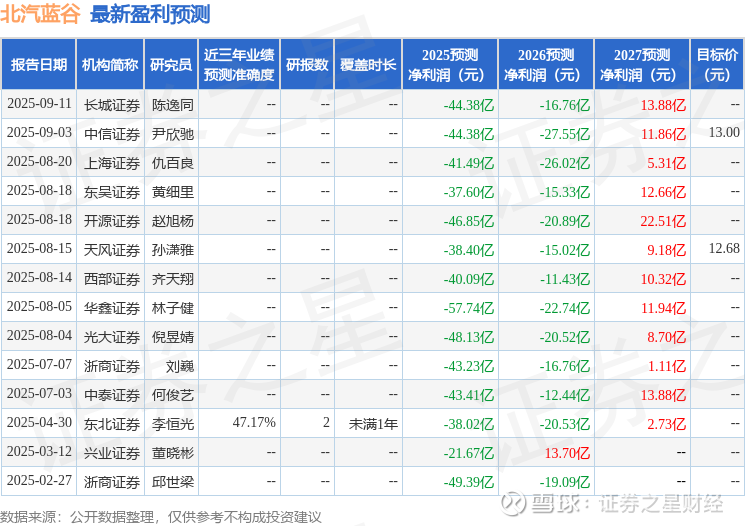This screenshot has height=526, width=745.
Task: Select the 机构简称 column header
Action: (x=110, y=65)
